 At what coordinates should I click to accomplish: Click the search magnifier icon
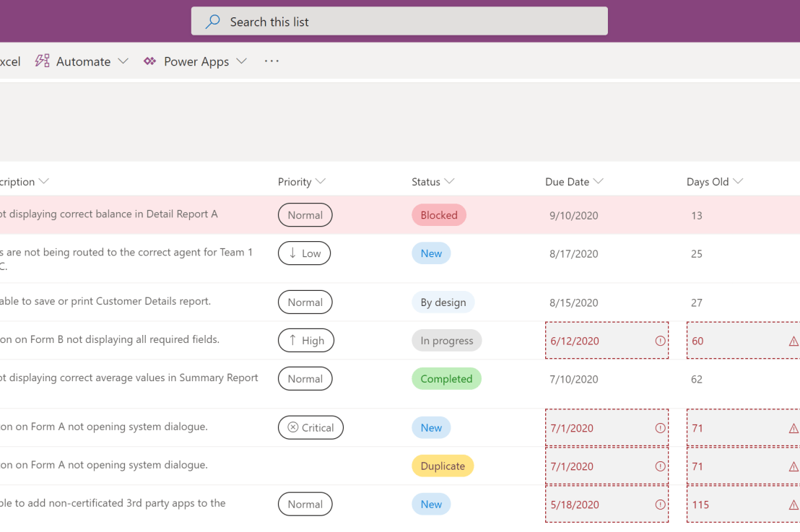pyautogui.click(x=212, y=21)
